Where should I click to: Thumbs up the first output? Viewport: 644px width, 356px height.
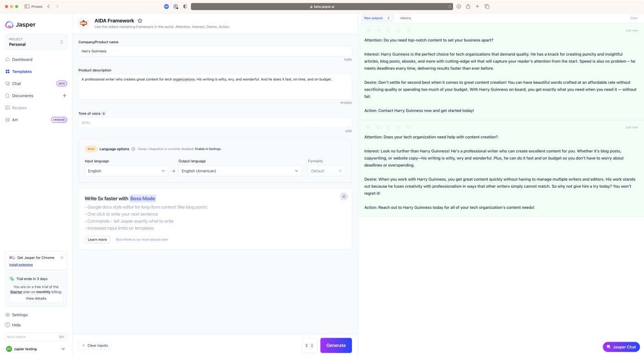point(398,30)
